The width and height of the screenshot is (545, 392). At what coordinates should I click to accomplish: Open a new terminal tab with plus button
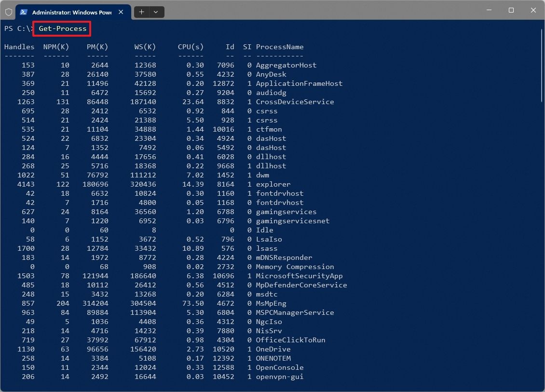click(141, 12)
